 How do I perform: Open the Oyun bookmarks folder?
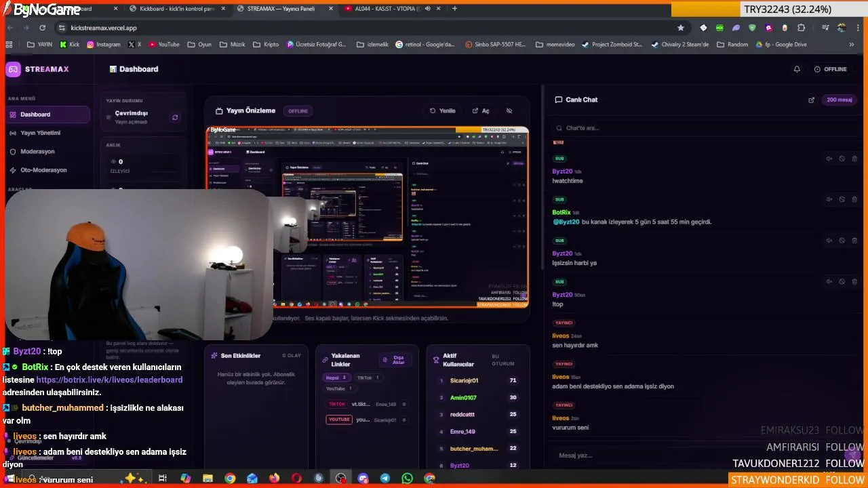pyautogui.click(x=199, y=45)
